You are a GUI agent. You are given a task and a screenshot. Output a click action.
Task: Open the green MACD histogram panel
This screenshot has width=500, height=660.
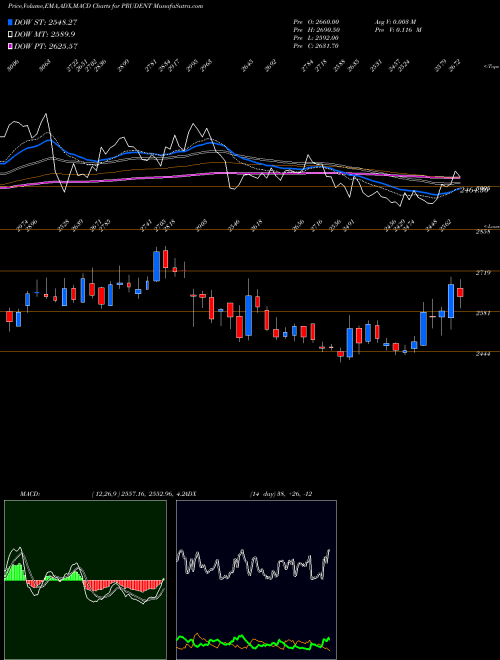[85, 580]
